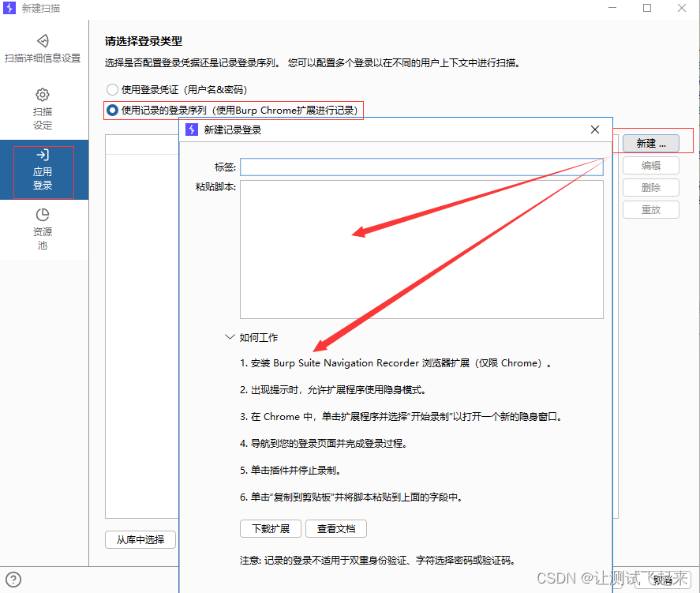Click the 注意 note about recorded logins
The image size is (700, 593).
377,560
